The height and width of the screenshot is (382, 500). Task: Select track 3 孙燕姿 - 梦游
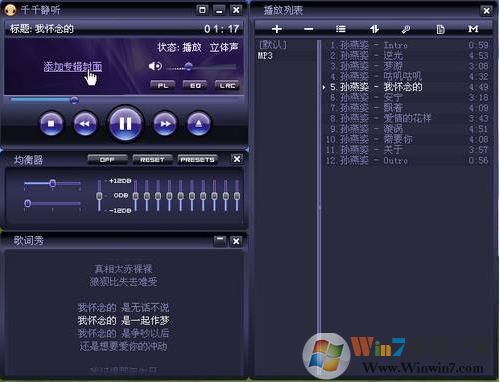pyautogui.click(x=408, y=66)
